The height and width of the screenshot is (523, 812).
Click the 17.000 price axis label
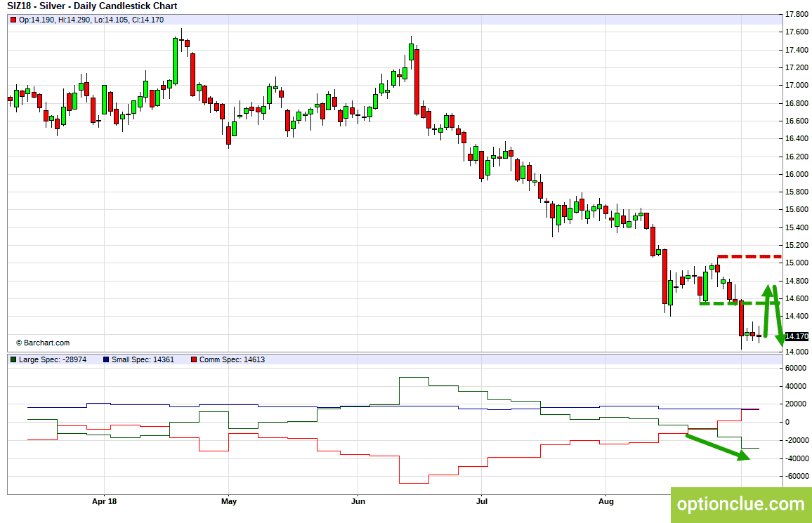coord(797,86)
